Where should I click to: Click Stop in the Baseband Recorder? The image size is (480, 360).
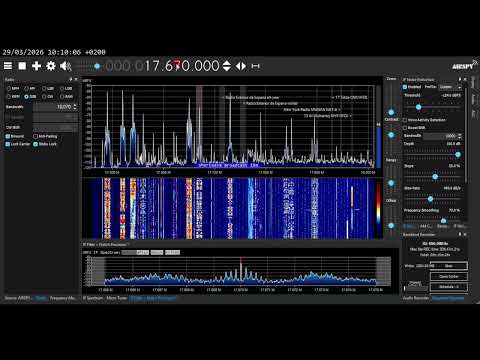tap(449, 266)
